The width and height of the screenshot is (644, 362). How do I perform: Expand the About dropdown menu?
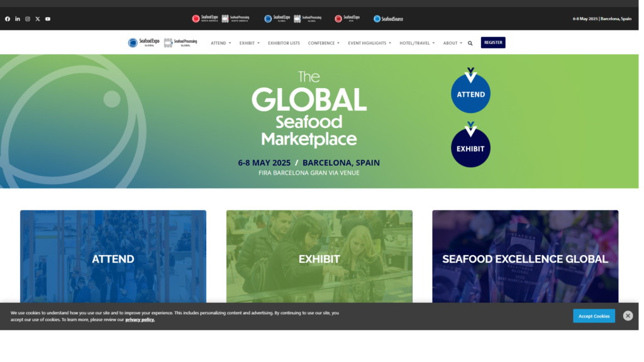click(453, 43)
